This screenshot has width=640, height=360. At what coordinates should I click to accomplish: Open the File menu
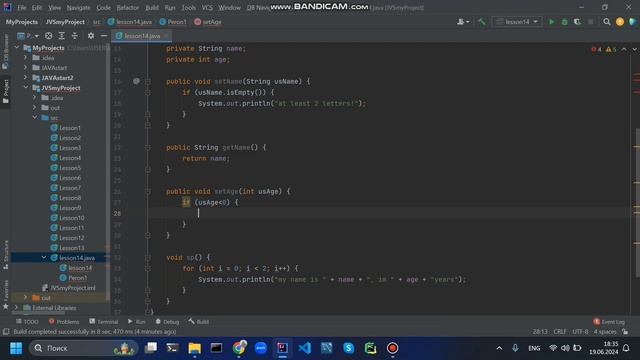click(x=22, y=8)
